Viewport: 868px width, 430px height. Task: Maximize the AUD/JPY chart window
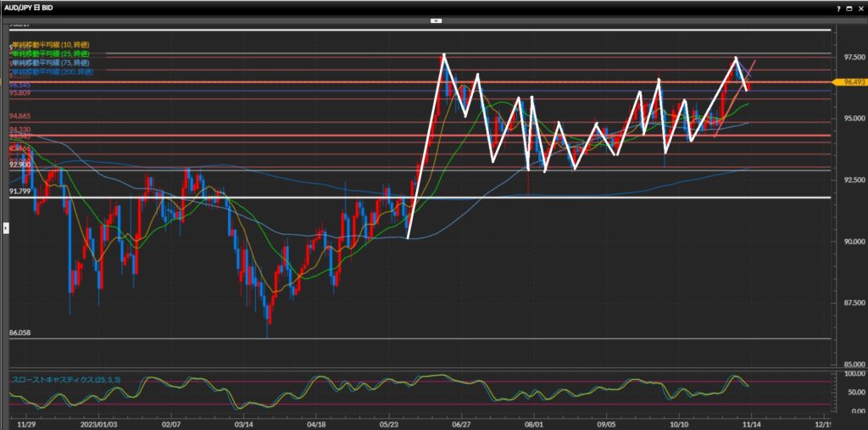click(849, 8)
